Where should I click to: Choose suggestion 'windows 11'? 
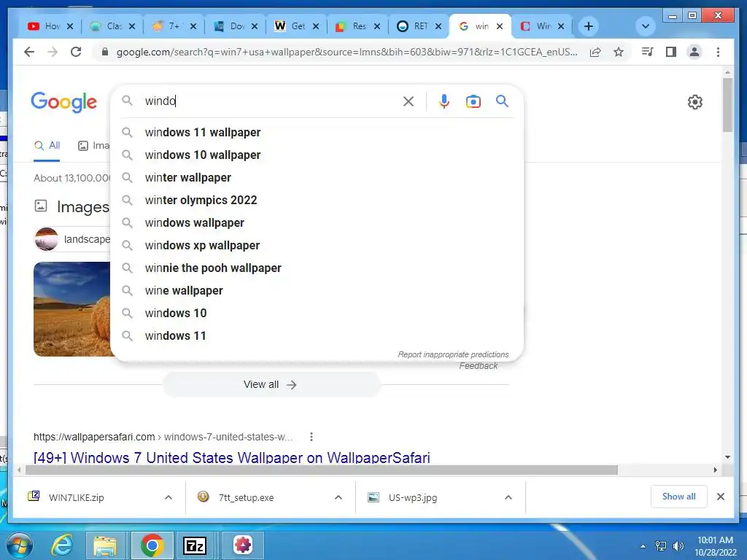pyautogui.click(x=317, y=336)
